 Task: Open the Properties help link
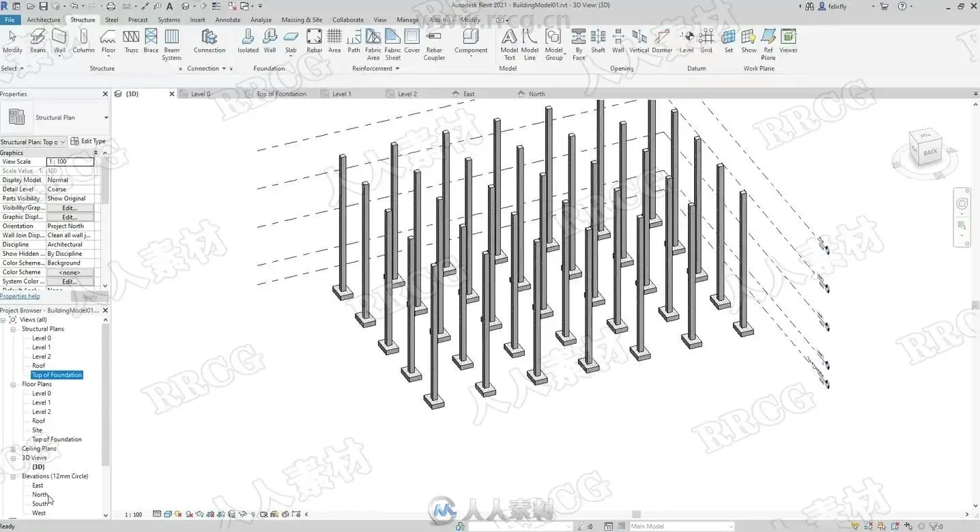[20, 296]
